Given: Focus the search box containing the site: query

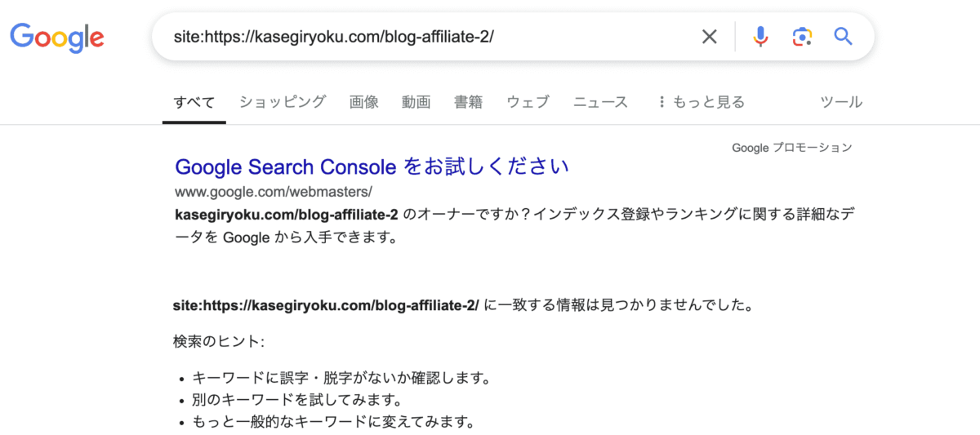Looking at the screenshot, I should pos(425,37).
